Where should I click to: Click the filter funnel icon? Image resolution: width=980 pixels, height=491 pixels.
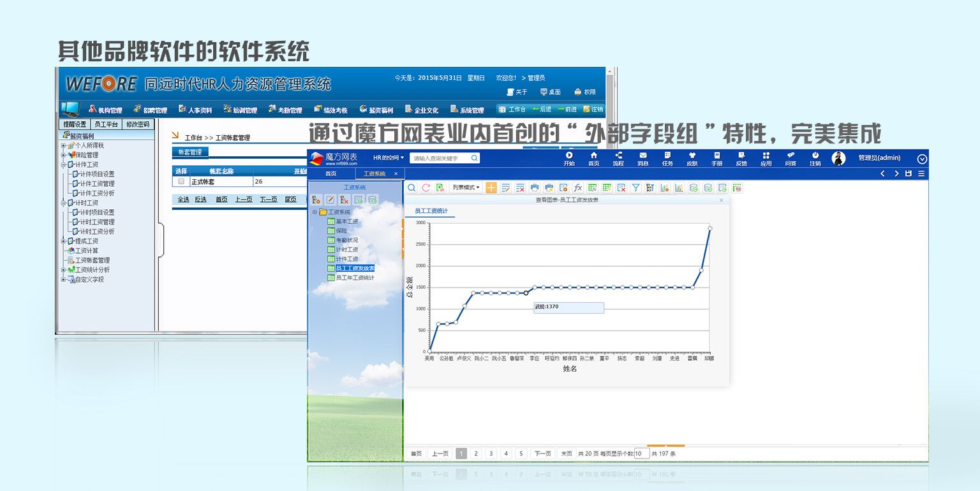point(635,187)
